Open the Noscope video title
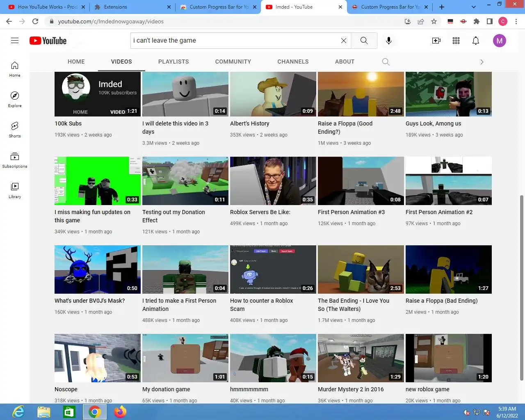525x420 pixels. 66,389
